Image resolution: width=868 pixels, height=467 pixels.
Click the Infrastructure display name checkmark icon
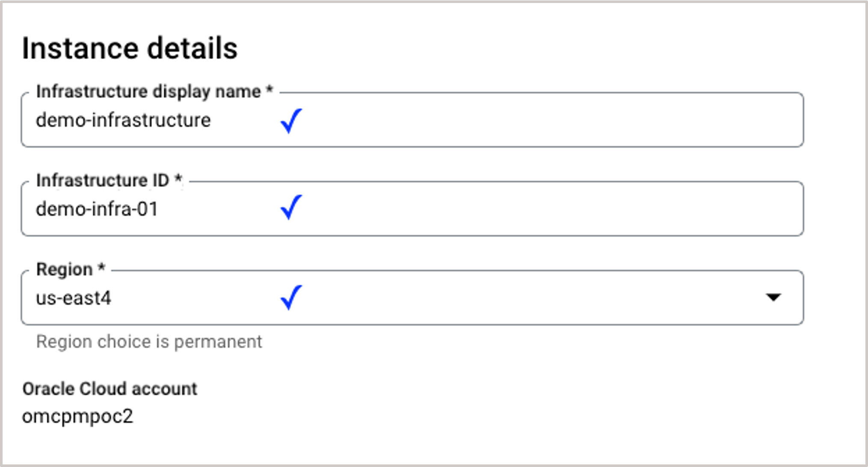coord(291,121)
